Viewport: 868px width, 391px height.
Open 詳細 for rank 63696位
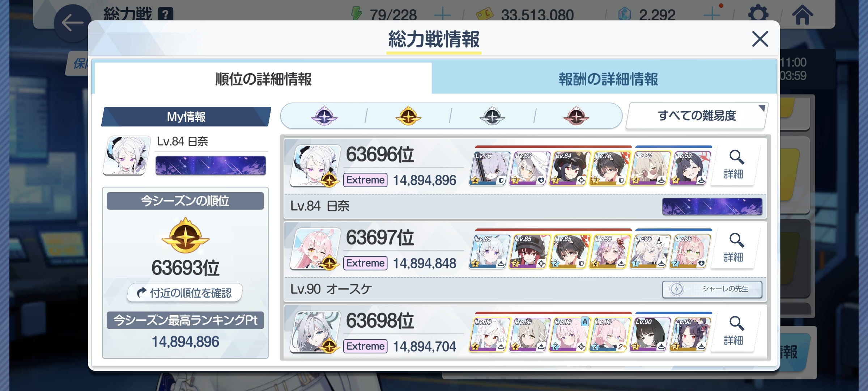[x=734, y=165]
